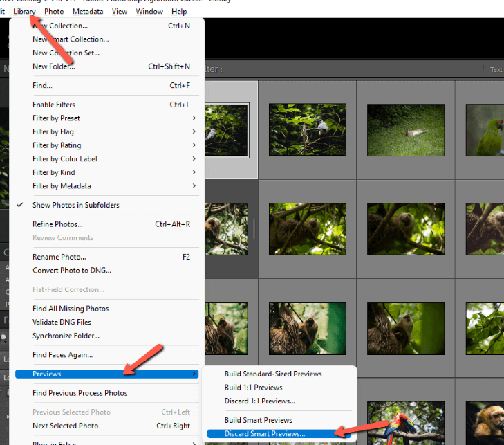This screenshot has width=504, height=445.
Task: Open the Photo menu
Action: pyautogui.click(x=54, y=12)
